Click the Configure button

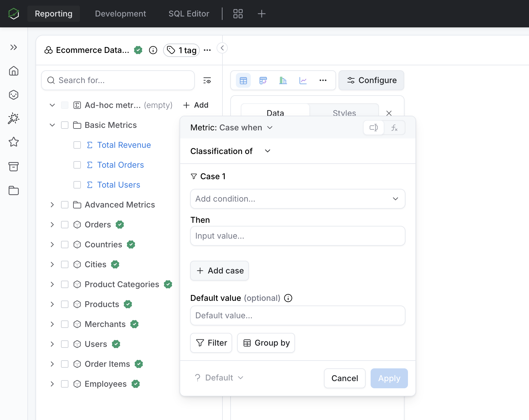(372, 80)
